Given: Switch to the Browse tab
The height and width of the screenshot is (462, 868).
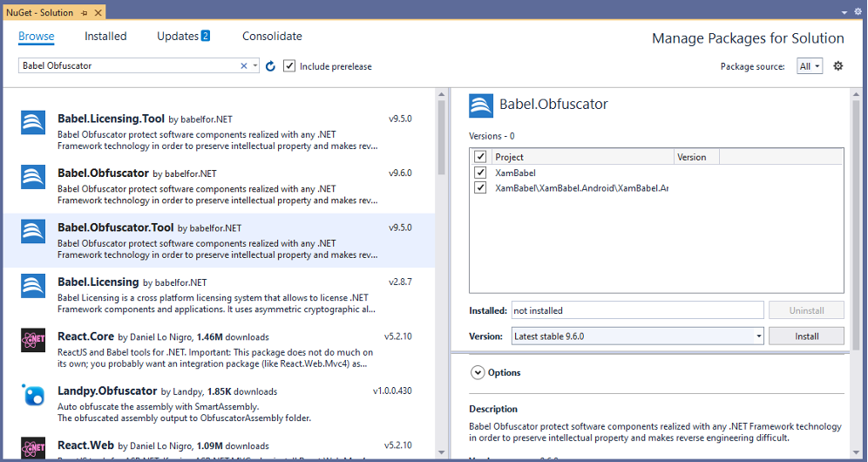Looking at the screenshot, I should (36, 36).
